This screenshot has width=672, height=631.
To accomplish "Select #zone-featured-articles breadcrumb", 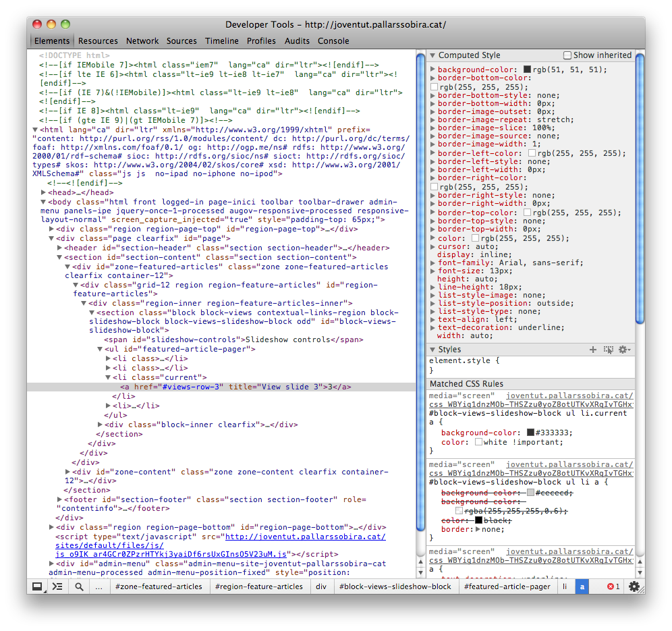I will coord(159,587).
